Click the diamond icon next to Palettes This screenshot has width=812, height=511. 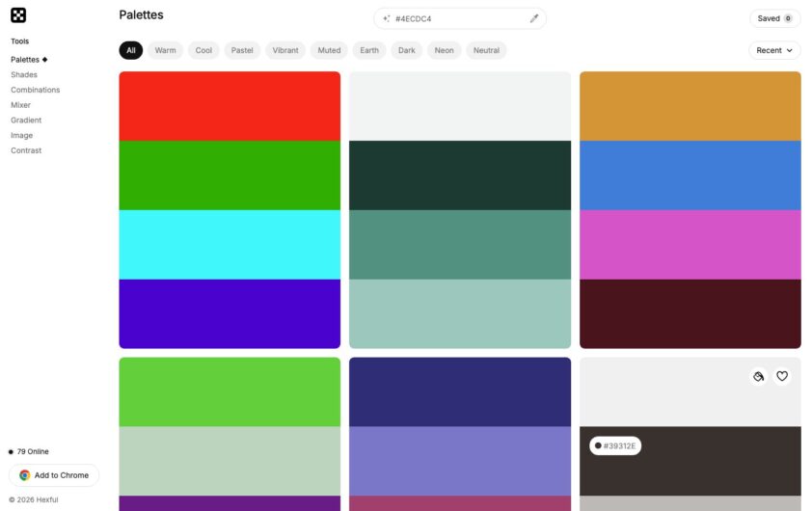(x=44, y=60)
